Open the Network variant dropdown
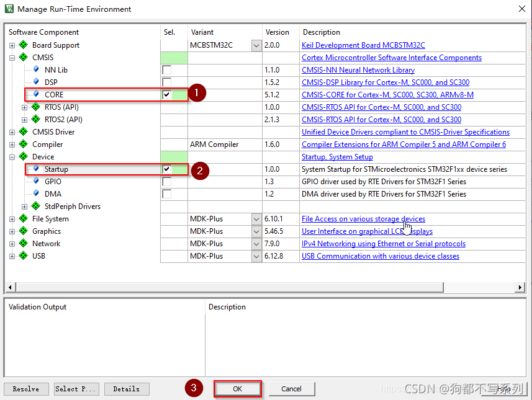 tap(256, 244)
